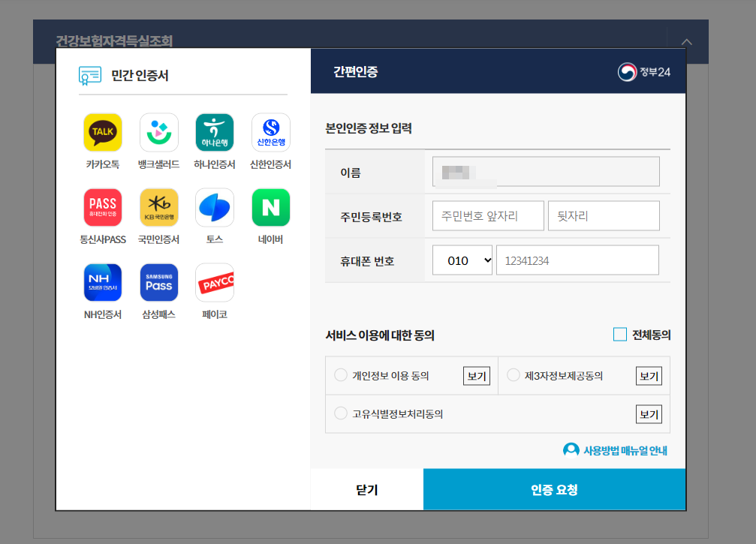This screenshot has width=756, height=544.
Task: Select the red PASS carrier icon
Action: [103, 208]
